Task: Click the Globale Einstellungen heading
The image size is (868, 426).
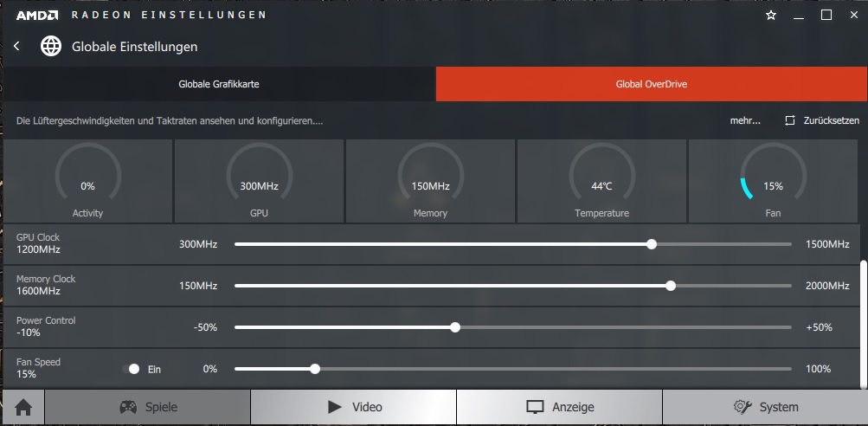Action: 134,47
